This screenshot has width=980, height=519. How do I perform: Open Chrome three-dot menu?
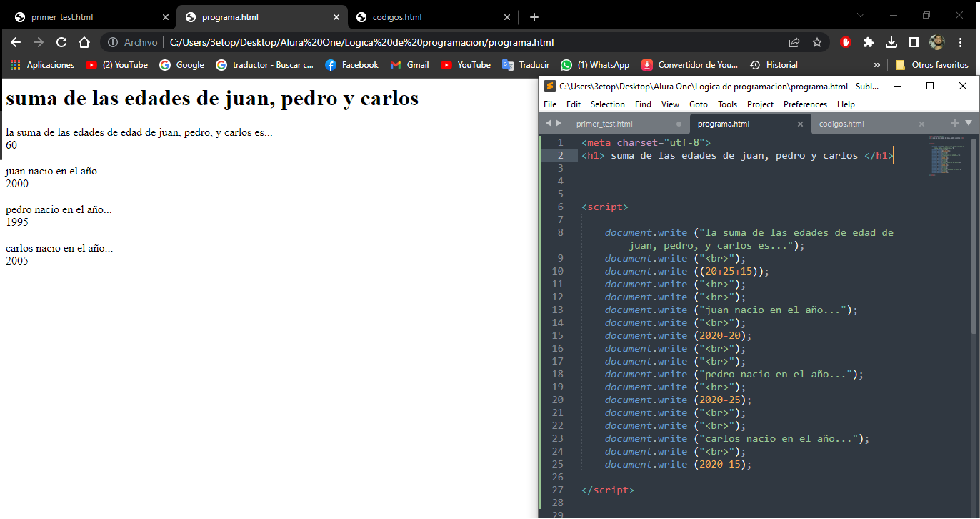pyautogui.click(x=961, y=42)
